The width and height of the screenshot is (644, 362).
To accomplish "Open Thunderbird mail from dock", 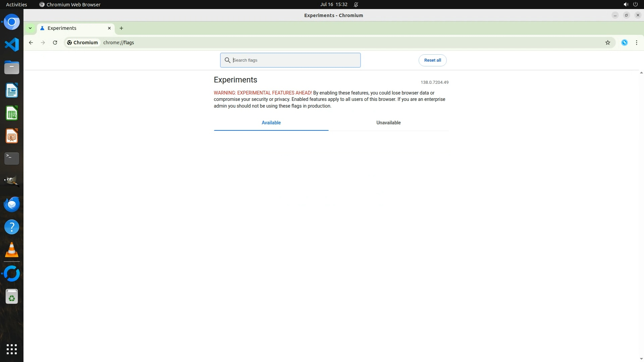I will coord(12,204).
